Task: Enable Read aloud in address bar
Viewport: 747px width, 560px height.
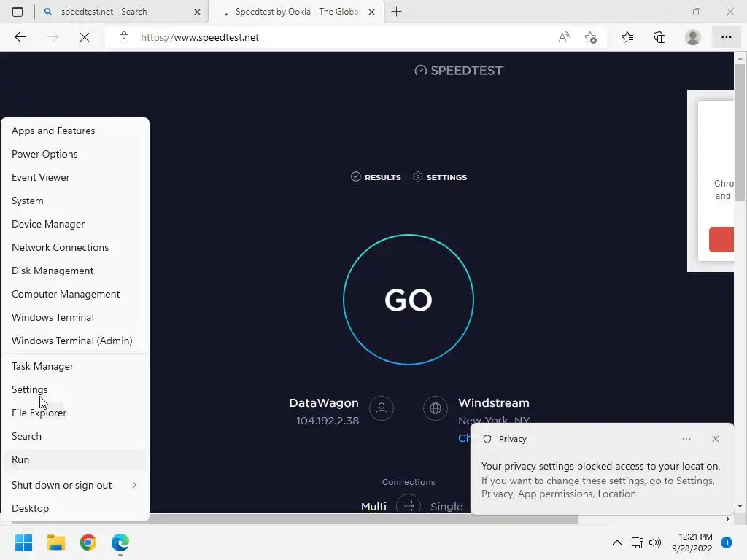Action: (564, 37)
